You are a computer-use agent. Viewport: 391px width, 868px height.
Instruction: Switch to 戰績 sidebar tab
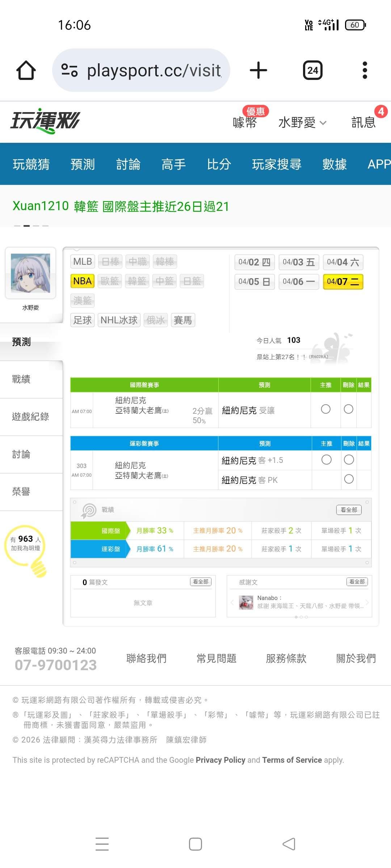pyautogui.click(x=31, y=379)
